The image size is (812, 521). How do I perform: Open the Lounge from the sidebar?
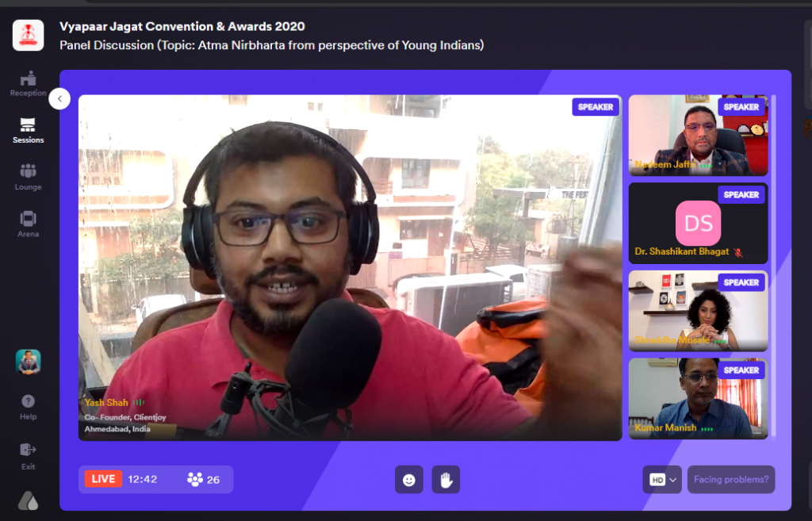point(28,177)
